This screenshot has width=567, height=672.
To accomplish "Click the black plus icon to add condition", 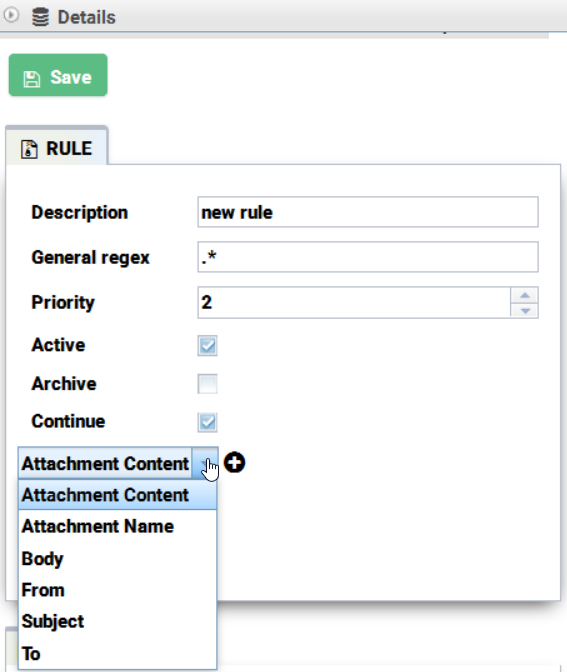I will [234, 463].
